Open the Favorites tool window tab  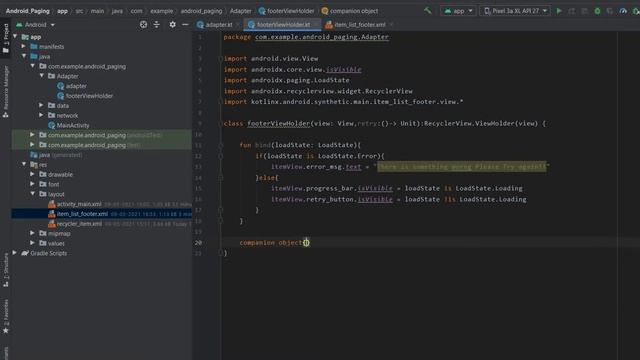6,316
